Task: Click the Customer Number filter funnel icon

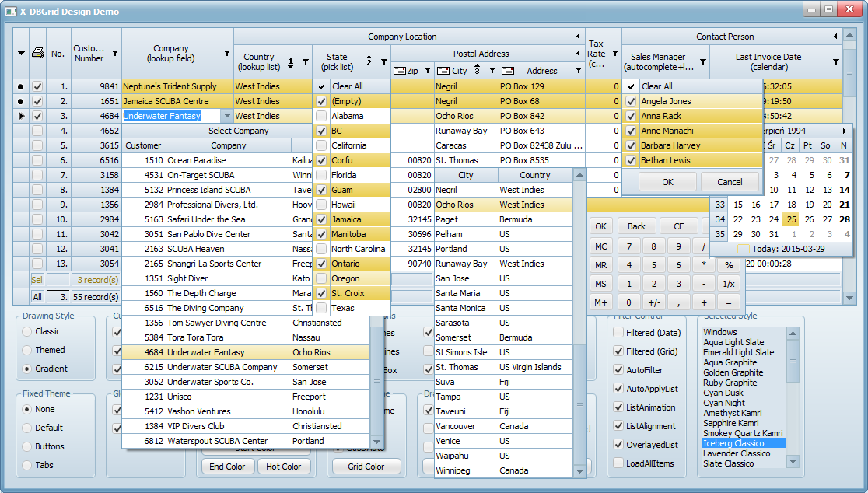Action: (115, 54)
